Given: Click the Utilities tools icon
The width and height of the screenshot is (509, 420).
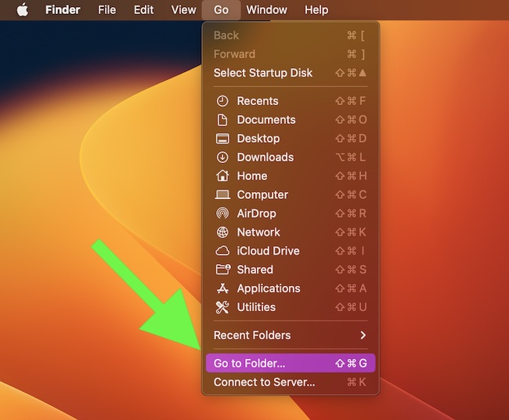Looking at the screenshot, I should point(222,307).
